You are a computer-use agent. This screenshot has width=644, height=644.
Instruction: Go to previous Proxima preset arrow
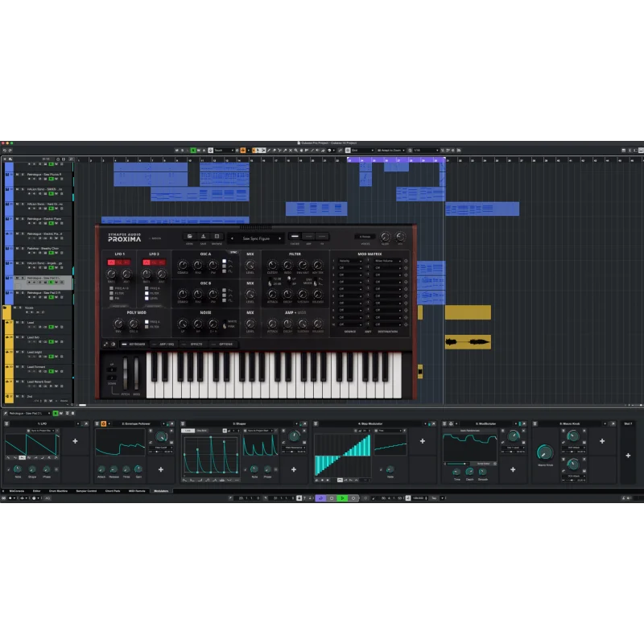[232, 238]
